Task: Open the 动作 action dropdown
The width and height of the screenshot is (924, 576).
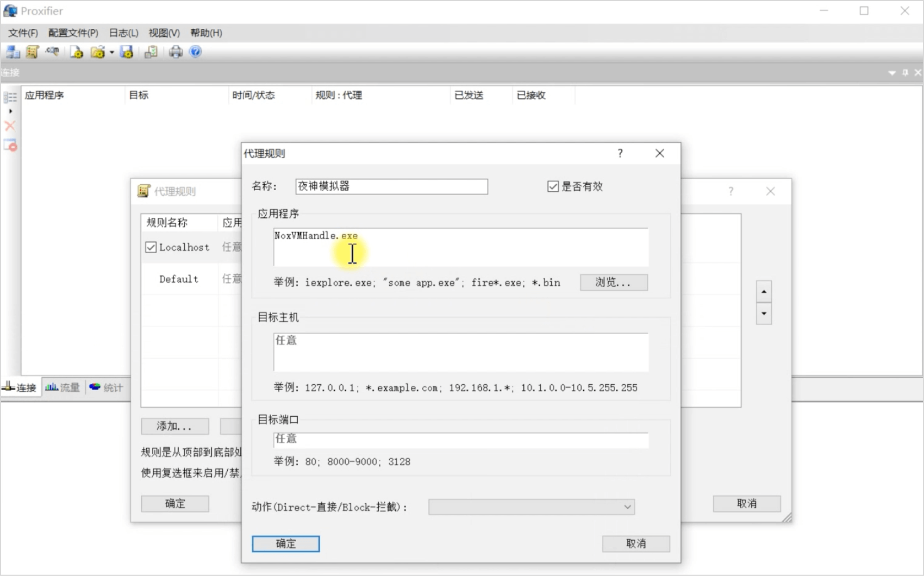Action: 531,507
